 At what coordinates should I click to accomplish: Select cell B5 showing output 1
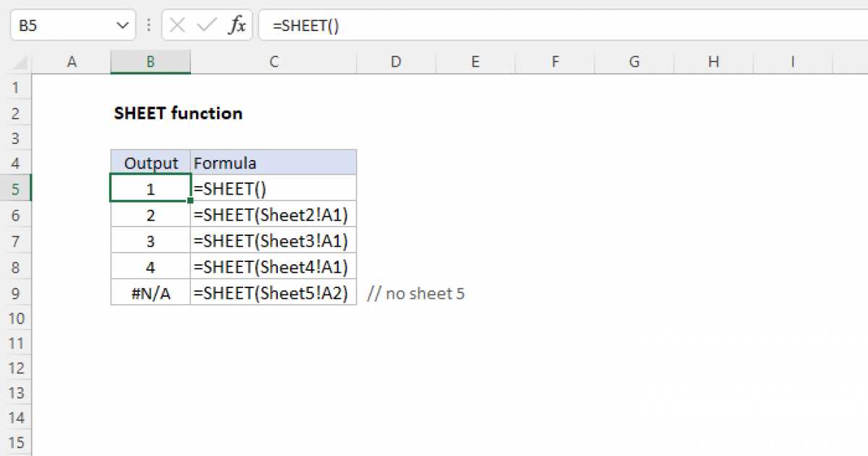150,188
